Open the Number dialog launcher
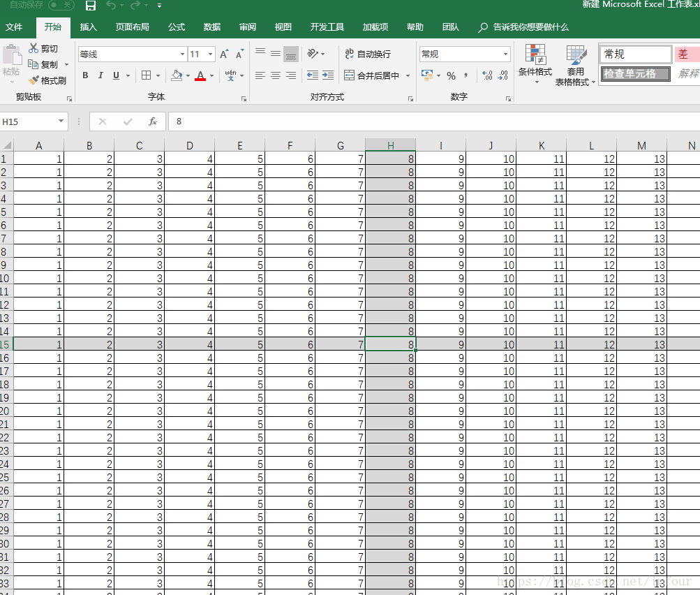The height and width of the screenshot is (595, 700). click(508, 98)
